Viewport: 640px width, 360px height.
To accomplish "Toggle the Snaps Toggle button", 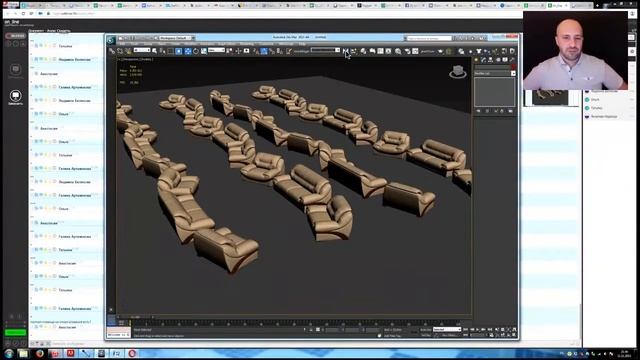I will click(x=256, y=51).
